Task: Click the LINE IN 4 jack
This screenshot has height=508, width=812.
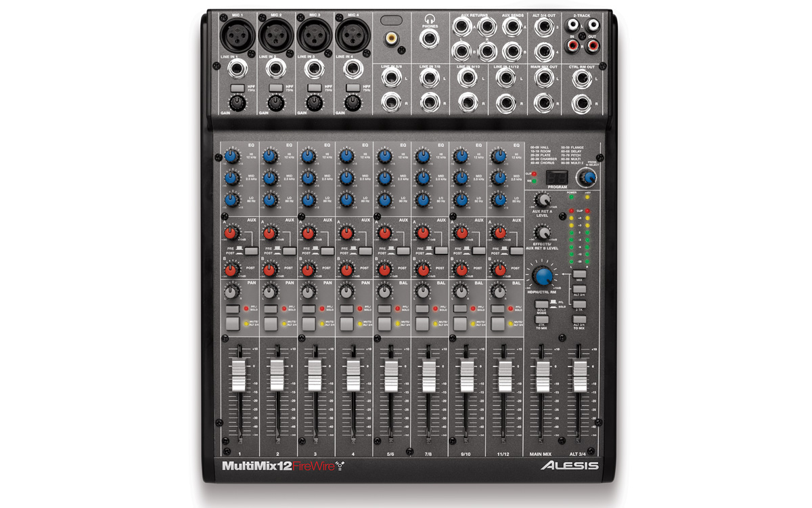Action: 352,68
